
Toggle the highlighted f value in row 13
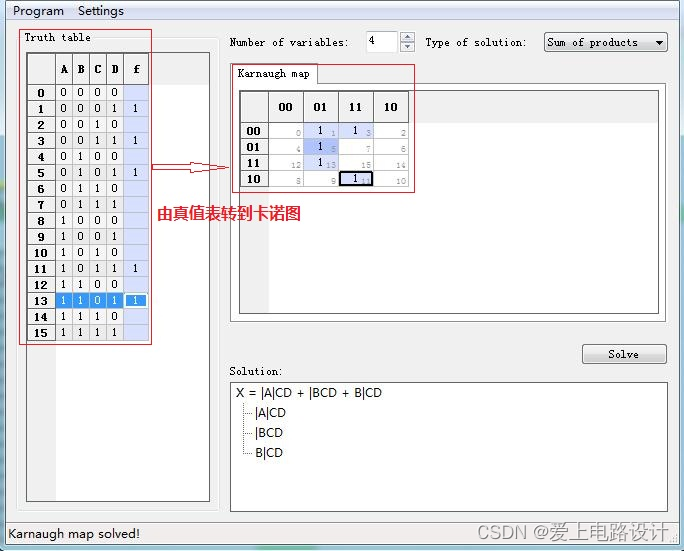[135, 301]
